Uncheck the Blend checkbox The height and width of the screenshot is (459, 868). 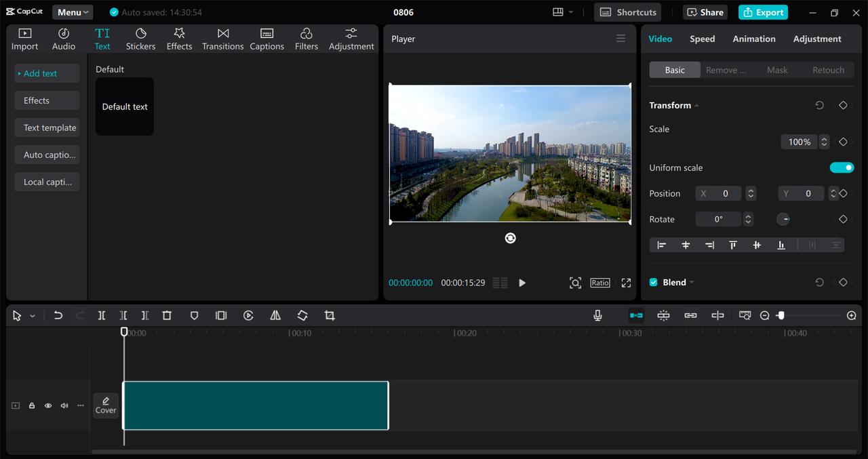pos(654,282)
